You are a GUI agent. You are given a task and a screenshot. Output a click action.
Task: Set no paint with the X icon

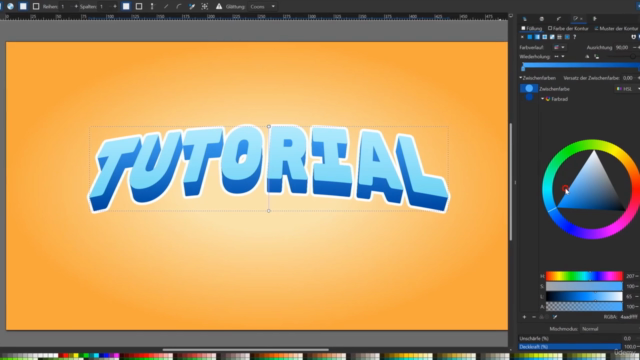click(522, 37)
